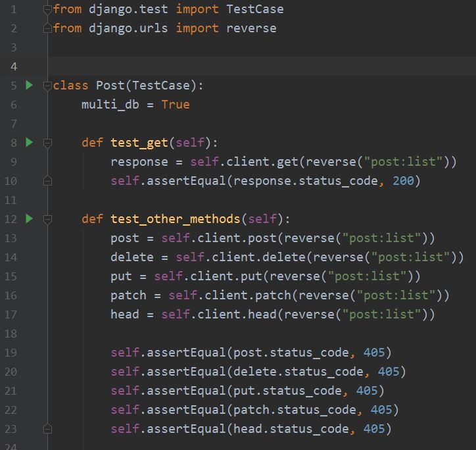Click the fold end marker on line 2

tap(47, 28)
